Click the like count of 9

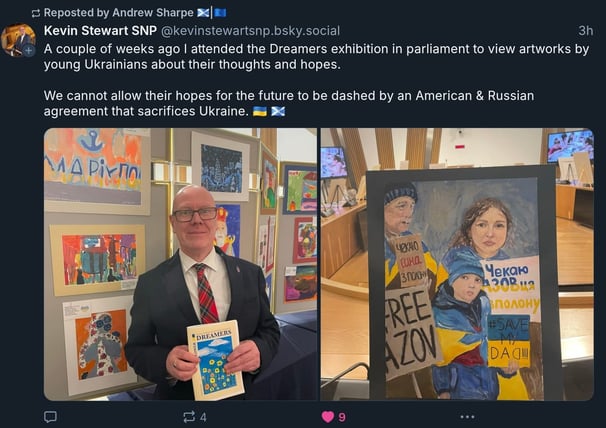point(342,417)
